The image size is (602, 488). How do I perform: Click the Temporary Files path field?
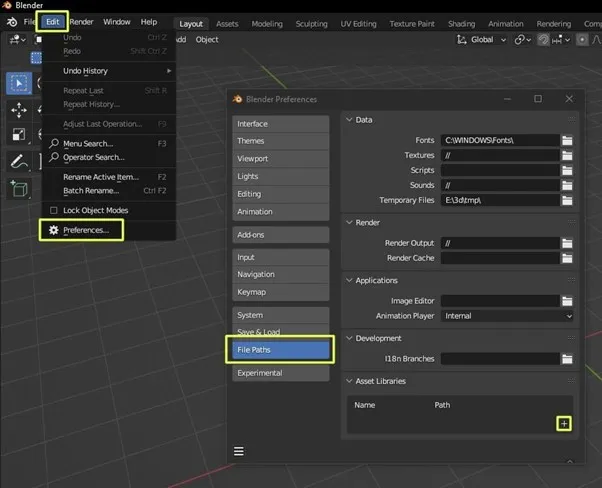[x=500, y=200]
